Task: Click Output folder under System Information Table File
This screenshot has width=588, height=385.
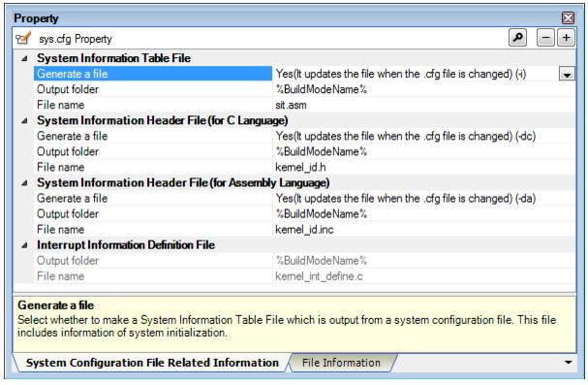Action: 153,89
